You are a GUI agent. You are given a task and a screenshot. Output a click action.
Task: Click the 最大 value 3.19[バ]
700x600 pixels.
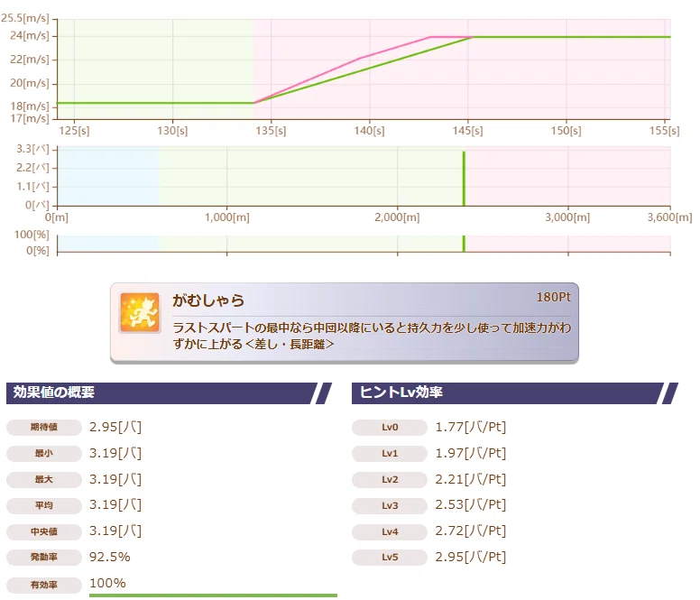coord(115,479)
